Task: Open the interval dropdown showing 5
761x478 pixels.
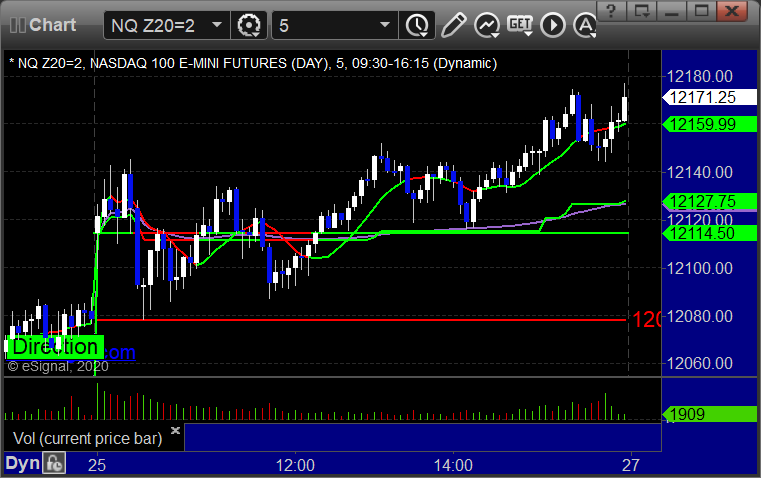Action: pyautogui.click(x=385, y=25)
